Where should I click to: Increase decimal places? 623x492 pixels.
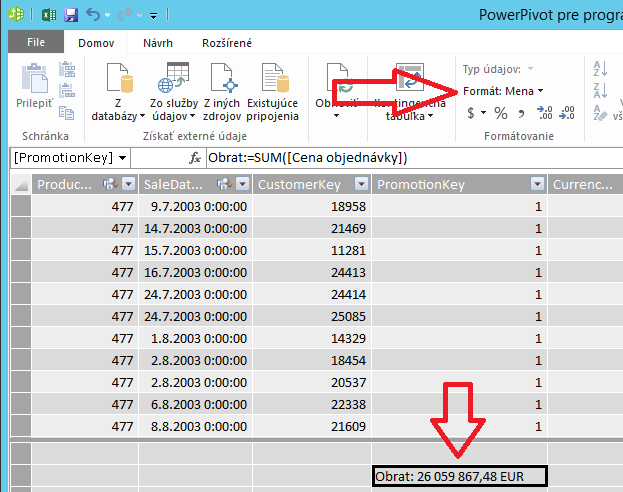point(544,113)
